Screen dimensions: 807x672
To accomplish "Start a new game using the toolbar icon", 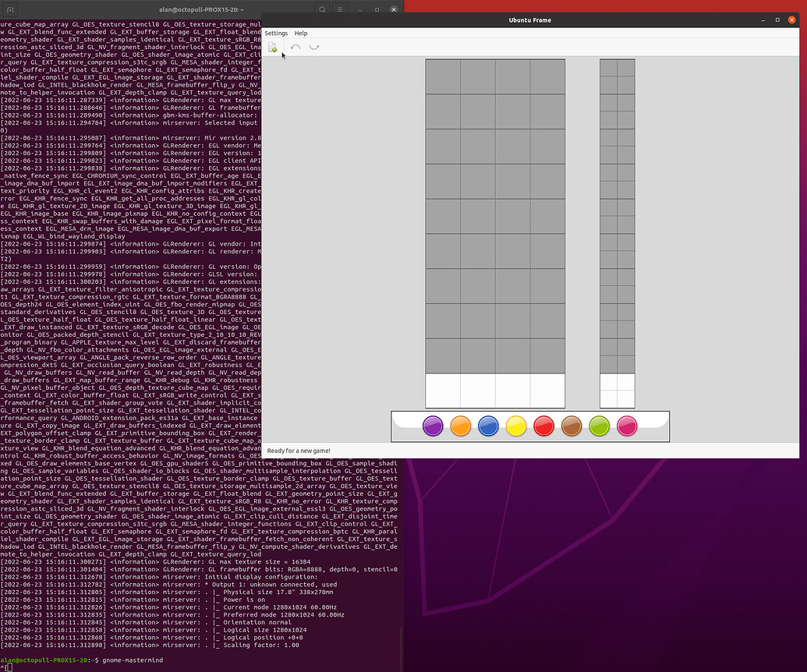I will (273, 48).
